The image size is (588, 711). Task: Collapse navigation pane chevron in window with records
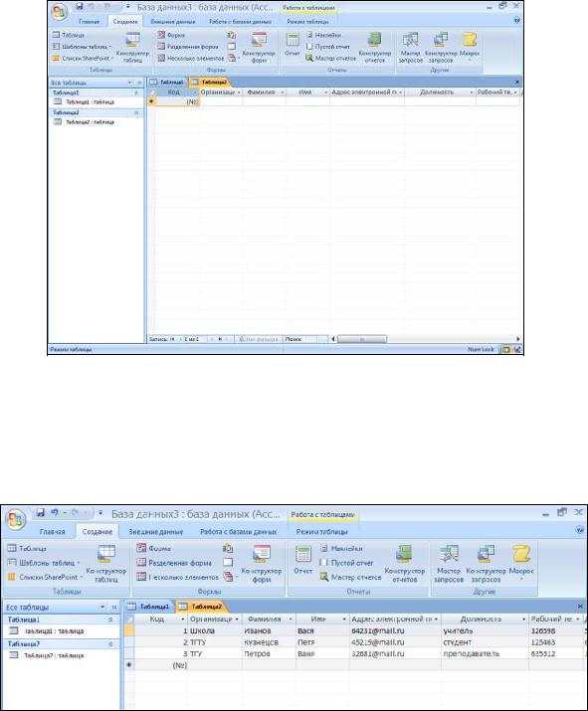(114, 608)
